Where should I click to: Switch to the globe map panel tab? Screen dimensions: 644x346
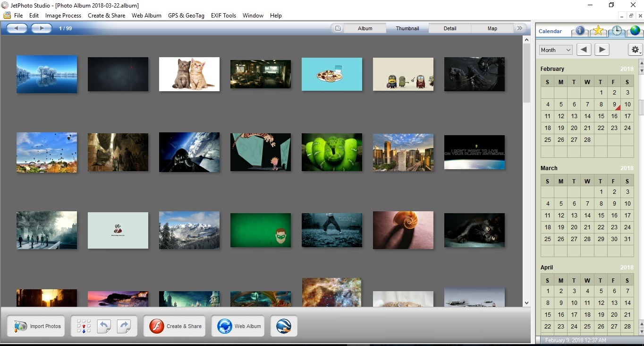(635, 31)
